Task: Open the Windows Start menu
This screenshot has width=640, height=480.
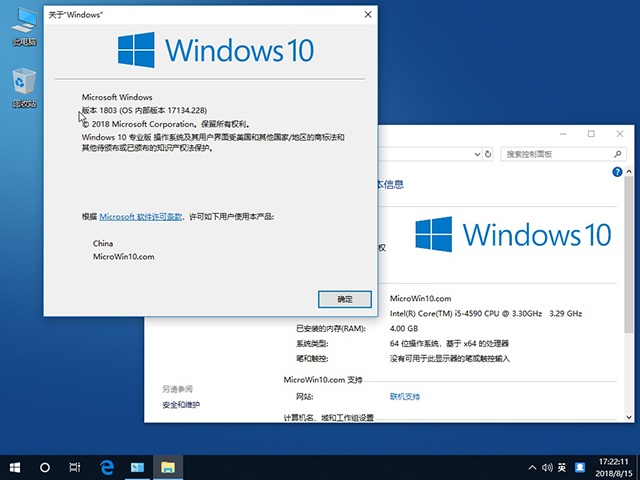Action: tap(15, 467)
